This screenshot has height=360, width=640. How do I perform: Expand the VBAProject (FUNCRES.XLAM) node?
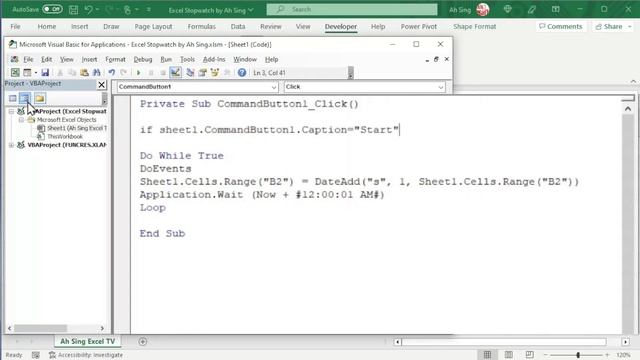tap(11, 145)
